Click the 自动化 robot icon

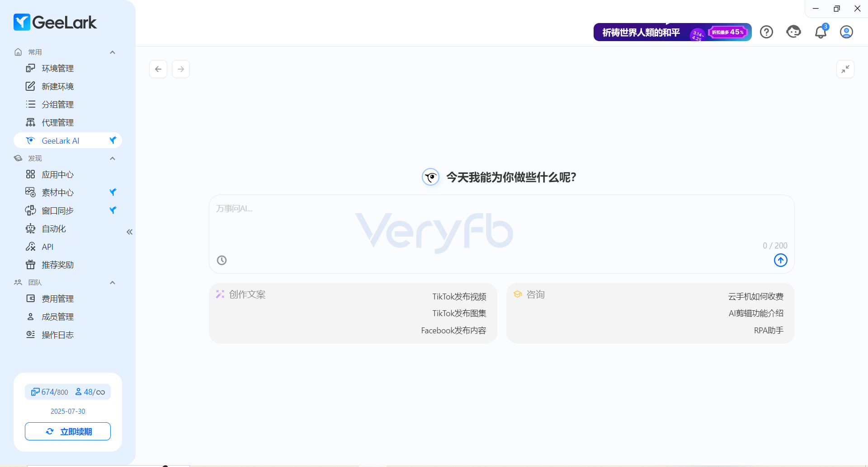coord(30,229)
